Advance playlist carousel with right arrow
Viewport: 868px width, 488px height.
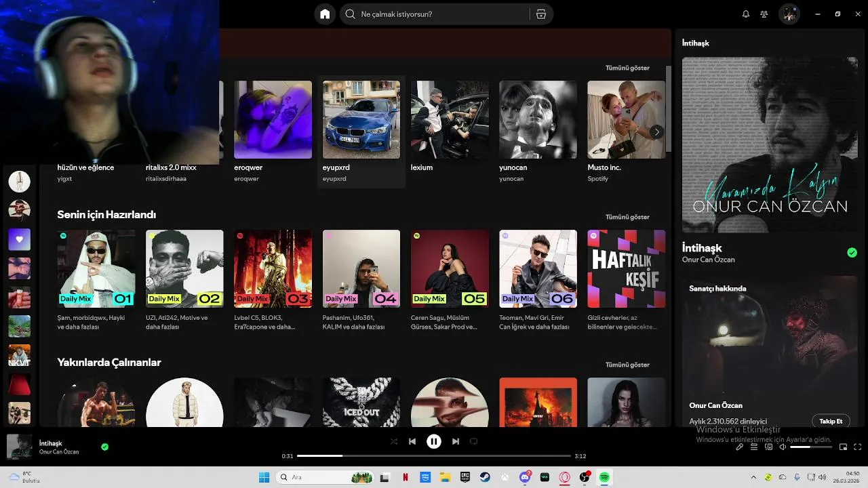tap(656, 132)
